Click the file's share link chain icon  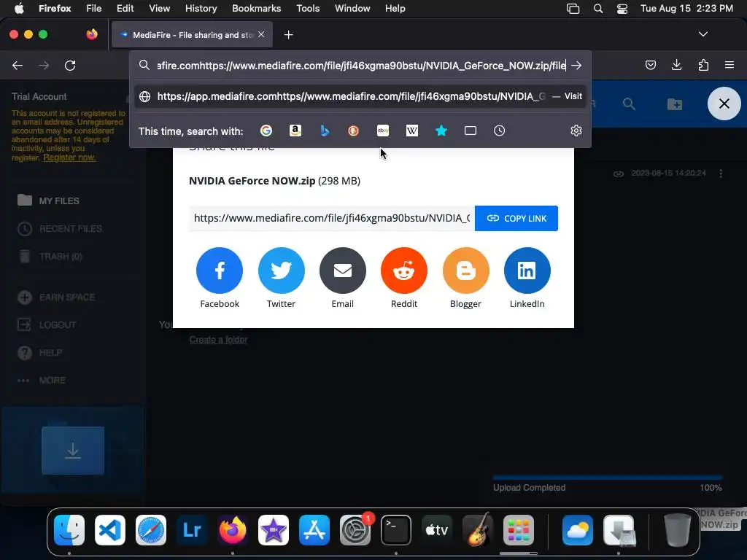pos(619,174)
